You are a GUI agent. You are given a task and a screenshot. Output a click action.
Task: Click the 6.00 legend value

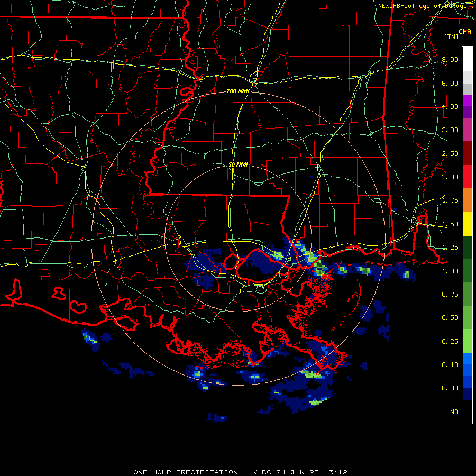tap(450, 83)
